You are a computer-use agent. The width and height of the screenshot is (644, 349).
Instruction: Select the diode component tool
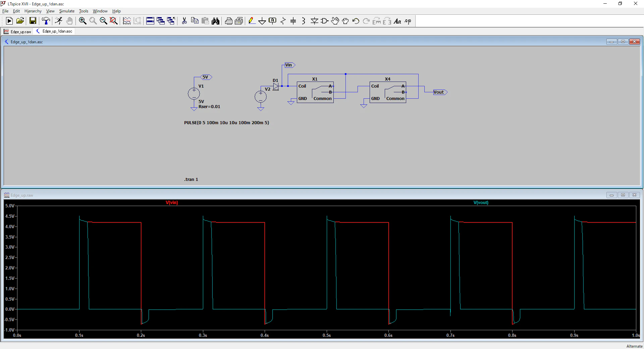(314, 21)
